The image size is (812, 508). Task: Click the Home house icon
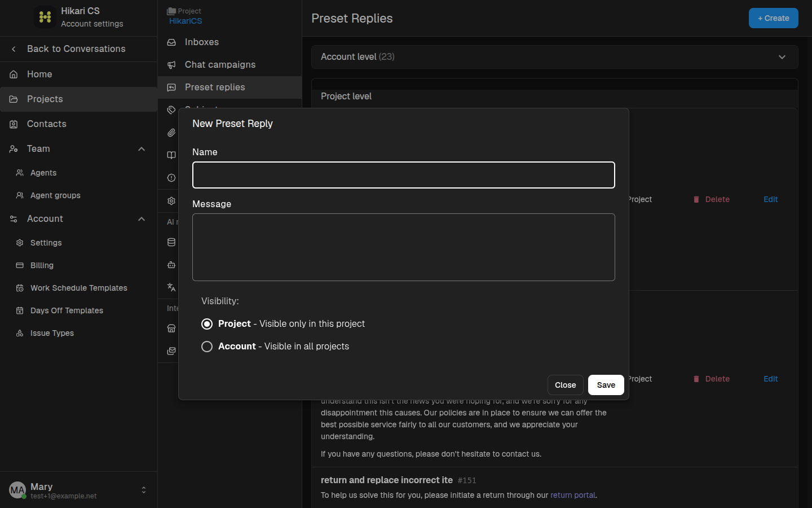point(14,75)
